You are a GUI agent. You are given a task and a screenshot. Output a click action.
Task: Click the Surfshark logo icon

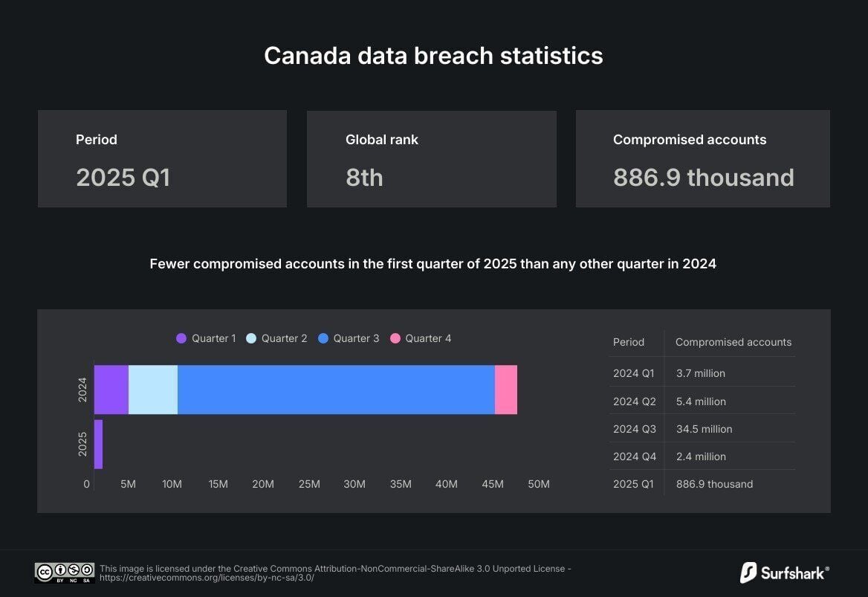coord(748,572)
